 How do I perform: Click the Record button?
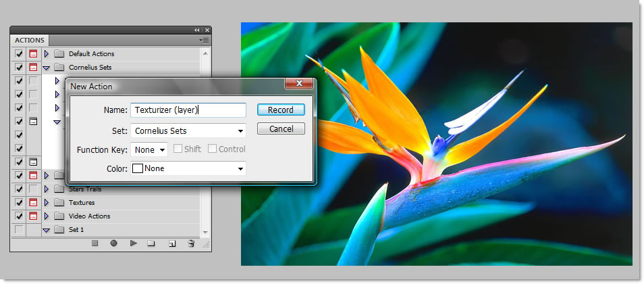pos(281,110)
